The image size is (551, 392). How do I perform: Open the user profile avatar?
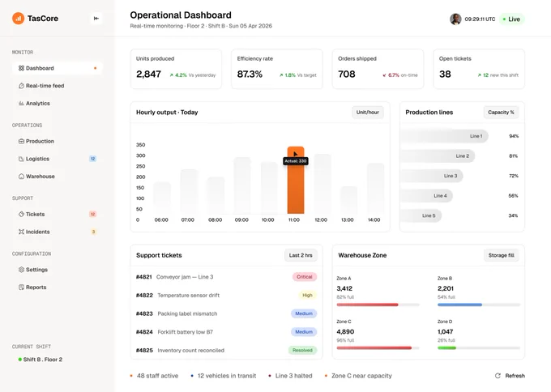coord(455,19)
